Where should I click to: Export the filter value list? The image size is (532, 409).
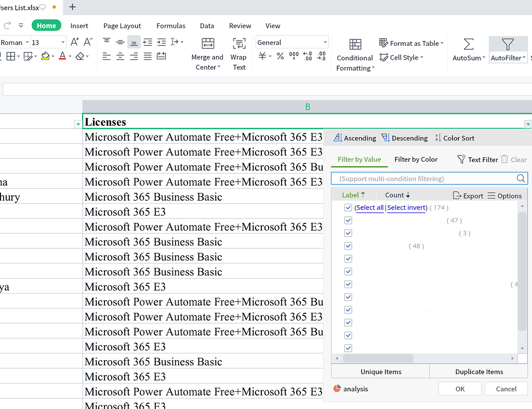coord(468,195)
